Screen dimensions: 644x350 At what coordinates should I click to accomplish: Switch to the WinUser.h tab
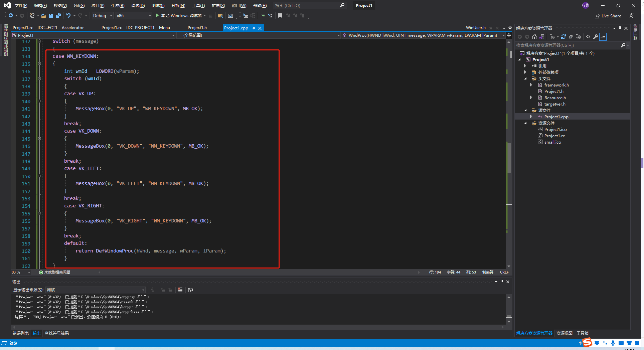476,28
